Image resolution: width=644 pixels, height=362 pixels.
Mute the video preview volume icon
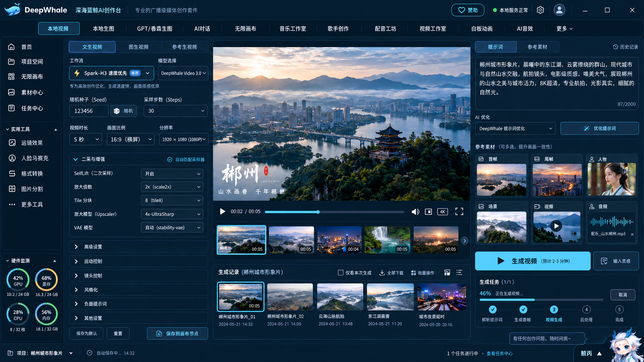(x=415, y=212)
